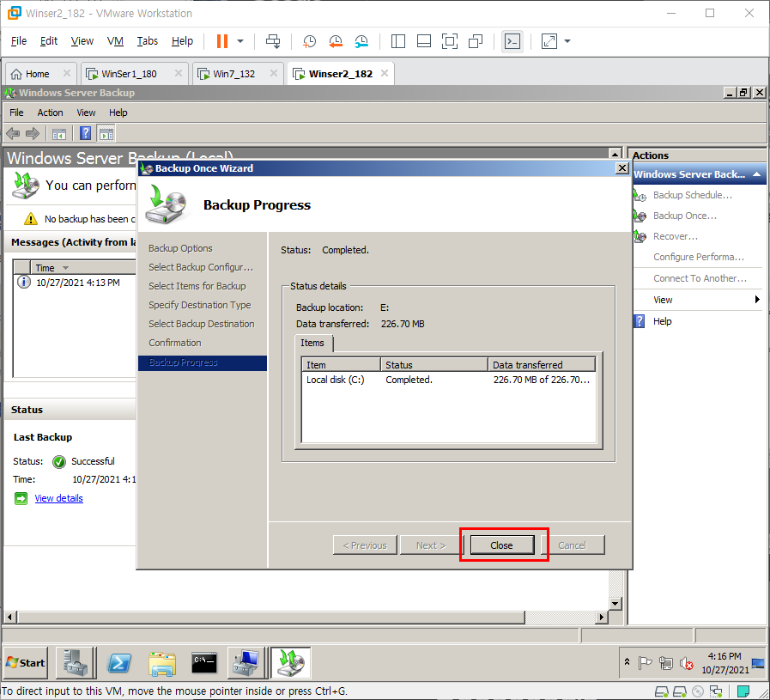
Task: Open the VMware console view icon
Action: (512, 41)
